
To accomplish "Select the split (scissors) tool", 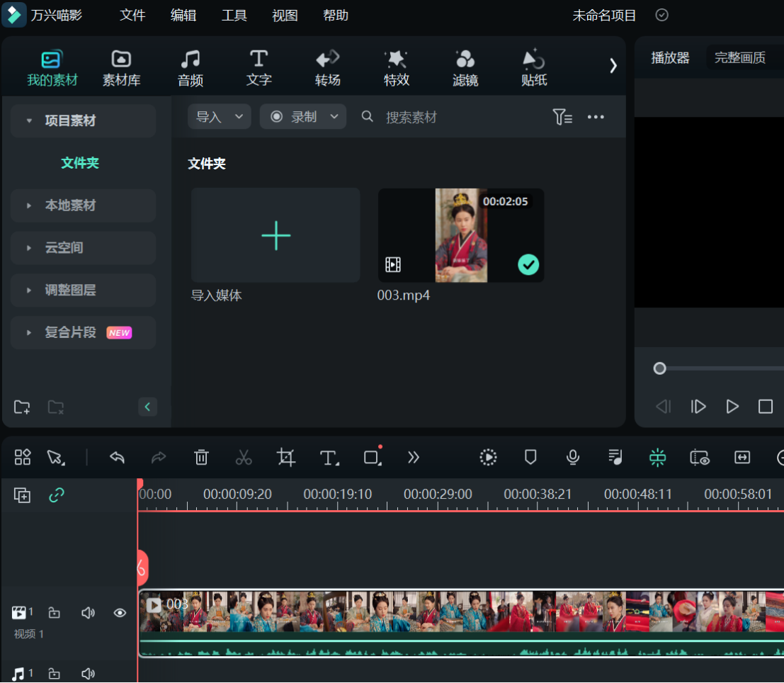I will click(x=244, y=458).
